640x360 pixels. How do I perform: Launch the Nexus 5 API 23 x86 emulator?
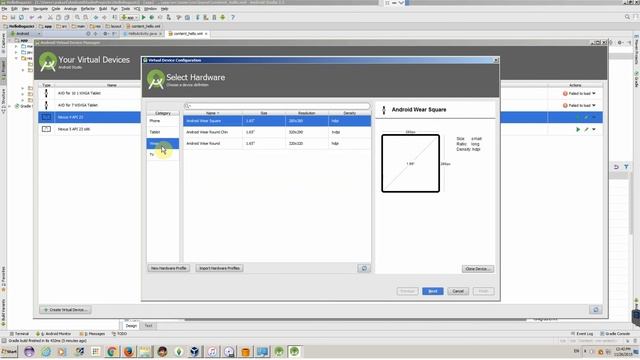click(578, 129)
